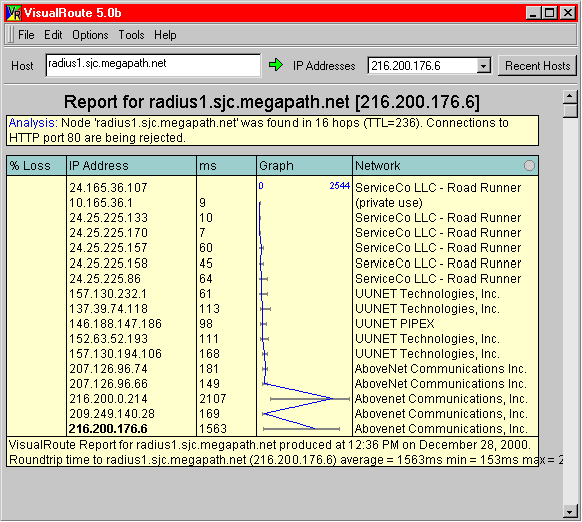Click the Maximize button in the title bar

tap(549, 13)
